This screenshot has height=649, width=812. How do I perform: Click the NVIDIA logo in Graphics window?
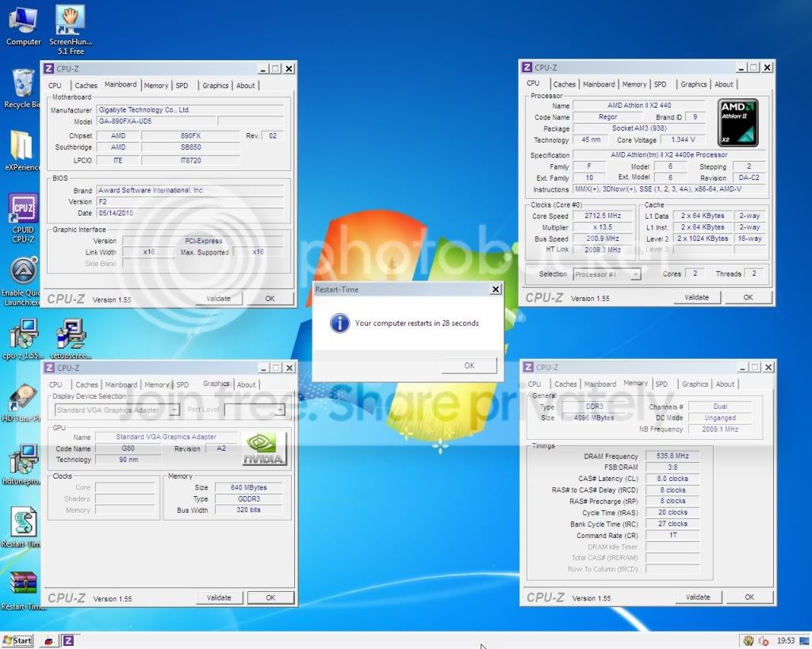(x=264, y=449)
